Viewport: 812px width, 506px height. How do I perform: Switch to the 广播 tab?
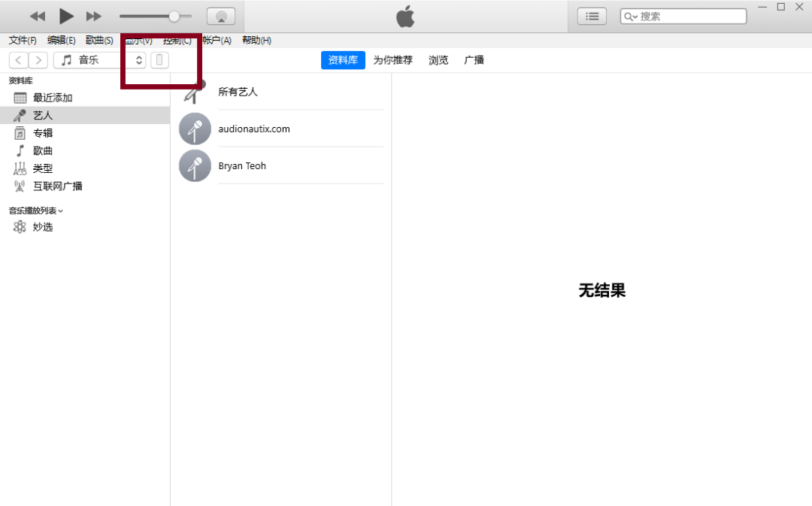click(x=474, y=60)
